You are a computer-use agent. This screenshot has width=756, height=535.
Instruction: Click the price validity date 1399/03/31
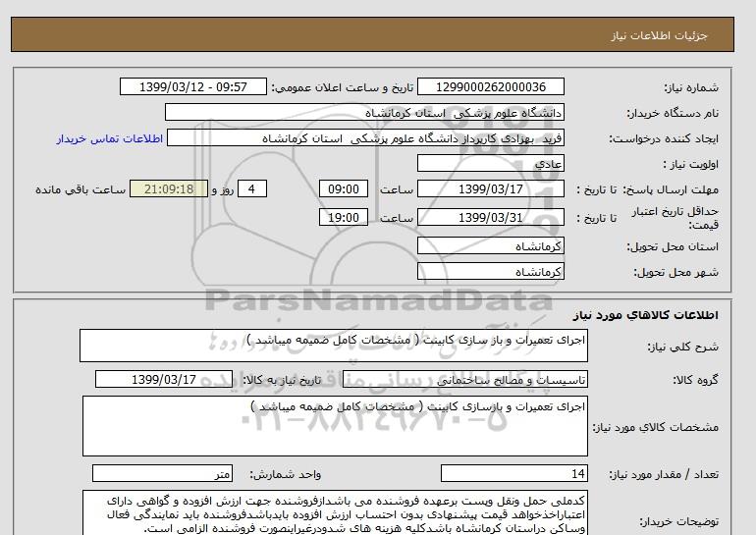(490, 217)
